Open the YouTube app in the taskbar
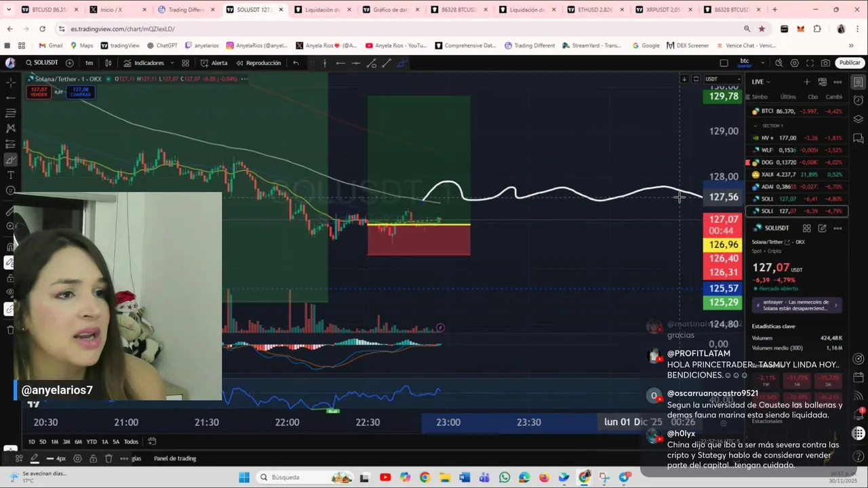This screenshot has width=868, height=488. [385, 477]
